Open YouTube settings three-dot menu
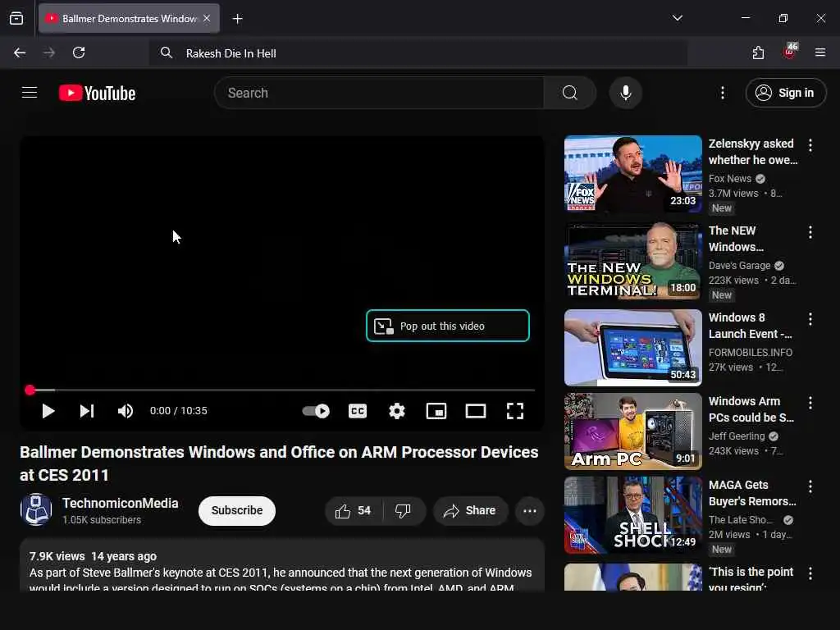This screenshot has width=840, height=630. [x=723, y=93]
